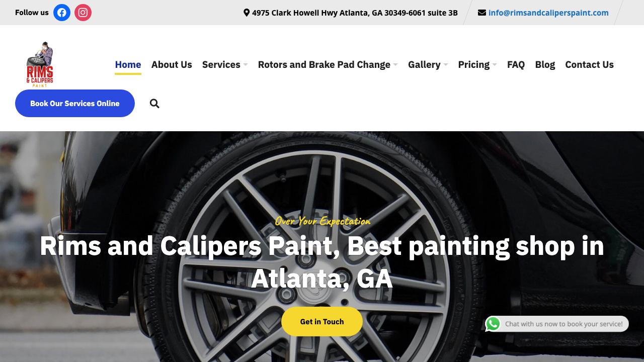Click the yellow Get in Touch button
644x362 pixels.
click(322, 322)
